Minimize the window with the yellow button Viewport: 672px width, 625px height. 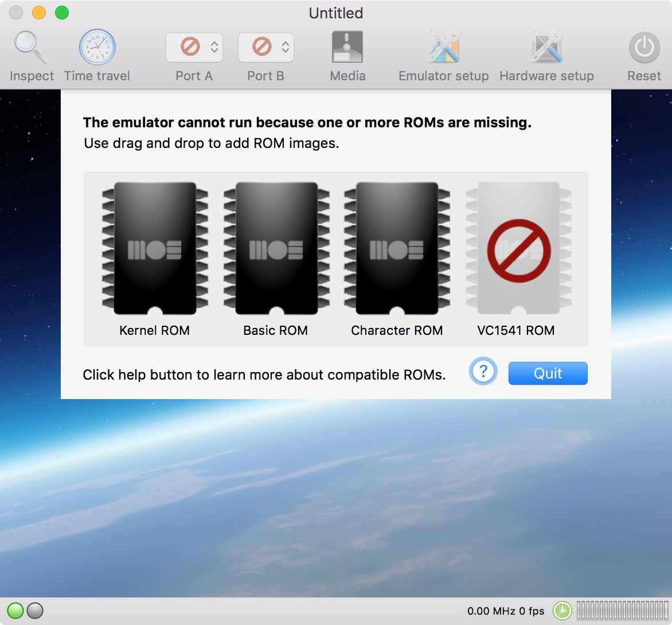coord(39,13)
